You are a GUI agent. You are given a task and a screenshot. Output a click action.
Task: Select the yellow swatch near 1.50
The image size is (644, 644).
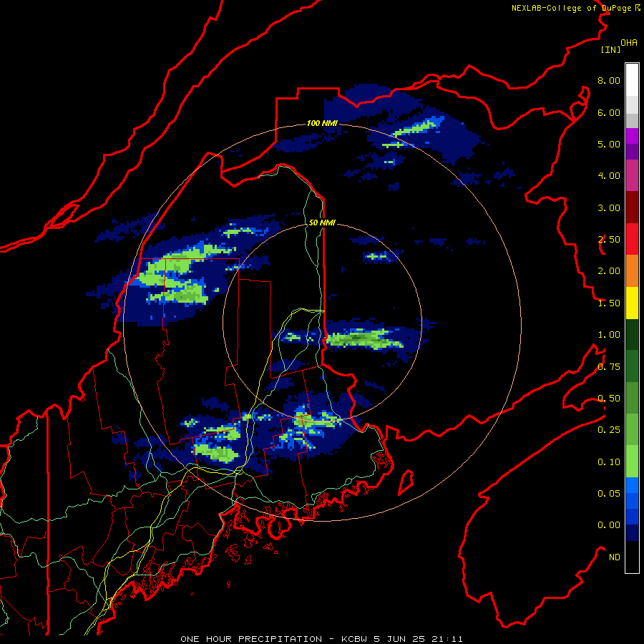pyautogui.click(x=632, y=303)
